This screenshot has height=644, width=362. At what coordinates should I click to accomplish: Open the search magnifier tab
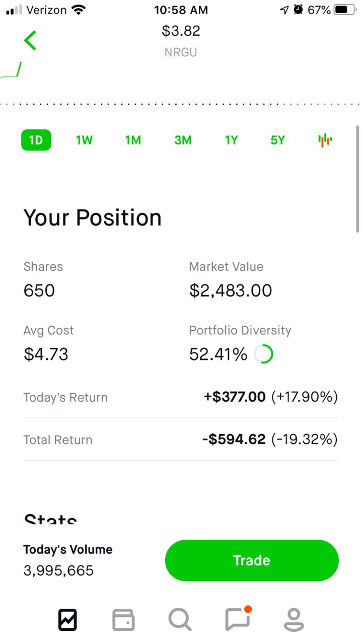click(x=180, y=620)
